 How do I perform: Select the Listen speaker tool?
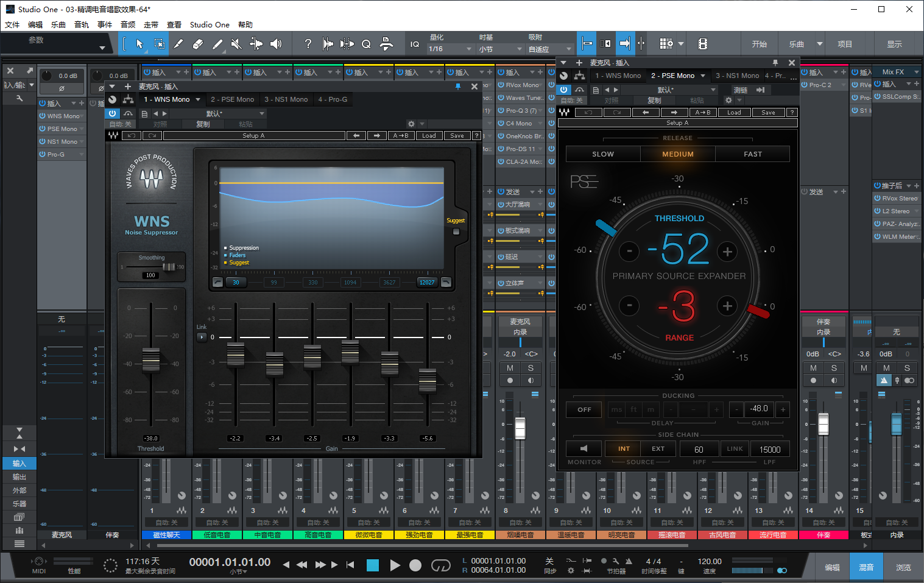click(x=276, y=44)
